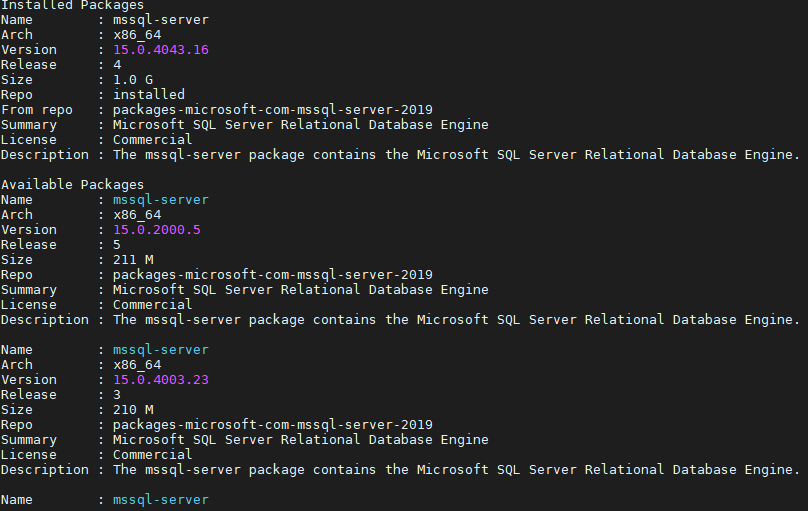Click the size value "211 M"
The height and width of the screenshot is (511, 808).
pyautogui.click(x=131, y=260)
